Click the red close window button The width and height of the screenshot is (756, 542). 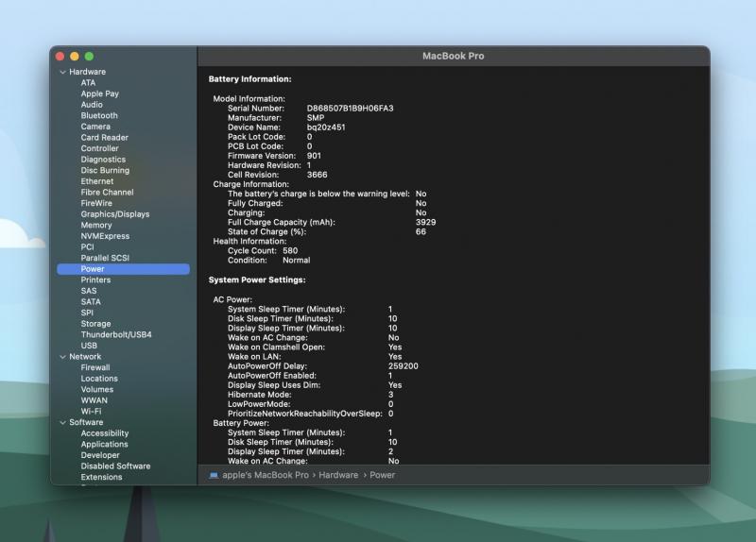click(60, 57)
